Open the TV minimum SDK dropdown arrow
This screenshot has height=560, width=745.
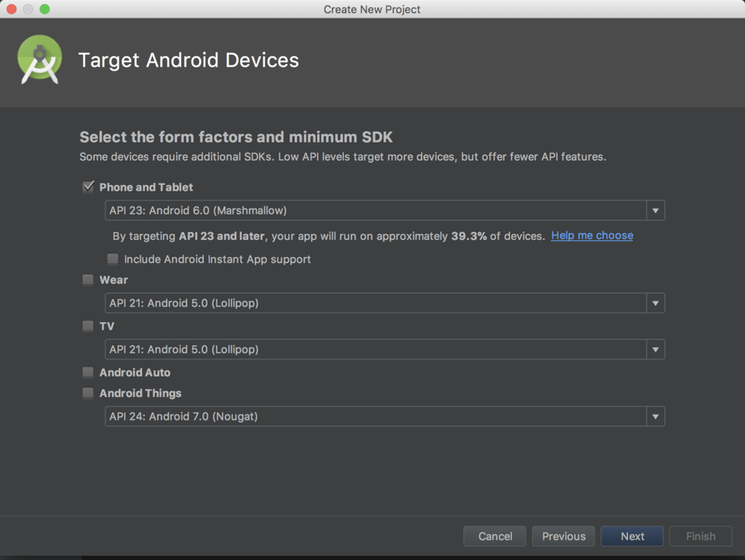pyautogui.click(x=656, y=350)
